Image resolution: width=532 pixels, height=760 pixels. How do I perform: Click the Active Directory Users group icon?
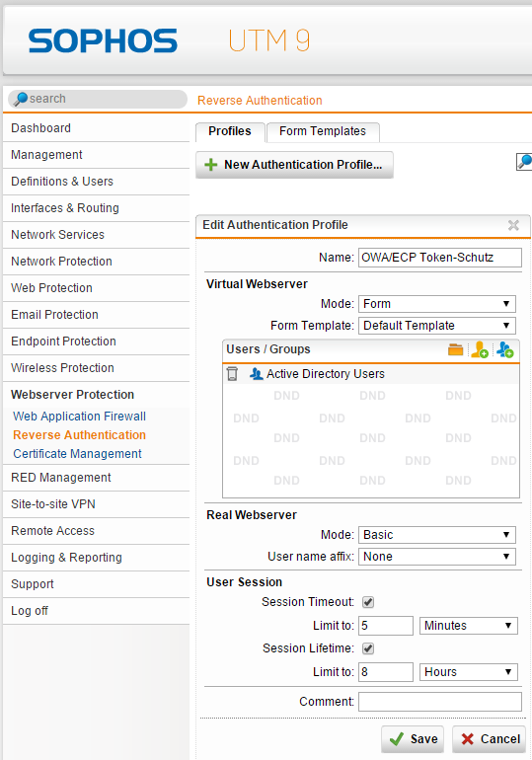click(256, 374)
